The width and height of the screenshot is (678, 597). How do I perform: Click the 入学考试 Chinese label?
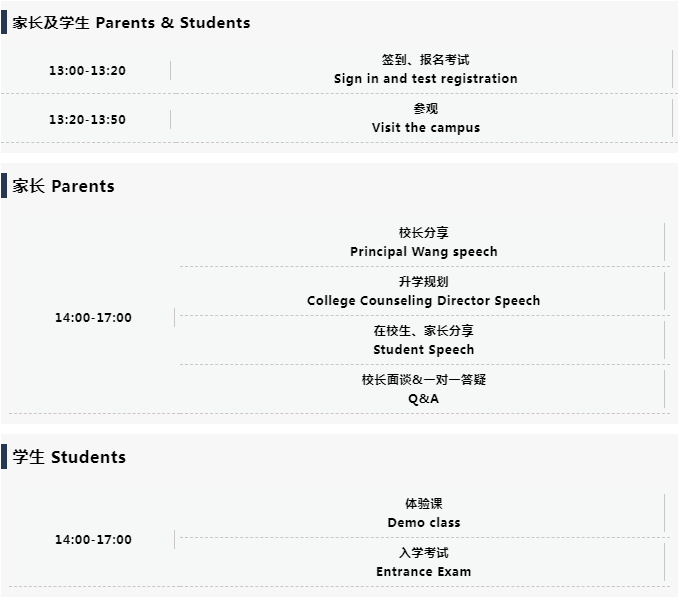pos(424,552)
